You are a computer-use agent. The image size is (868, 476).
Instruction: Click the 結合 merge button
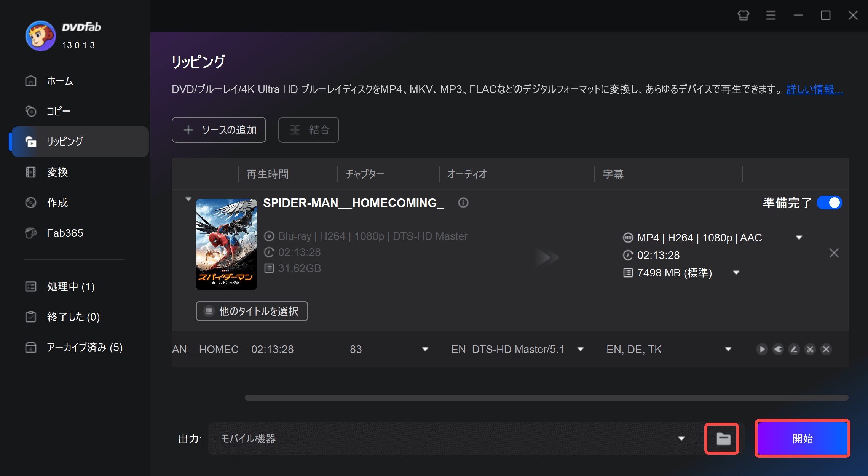point(309,130)
